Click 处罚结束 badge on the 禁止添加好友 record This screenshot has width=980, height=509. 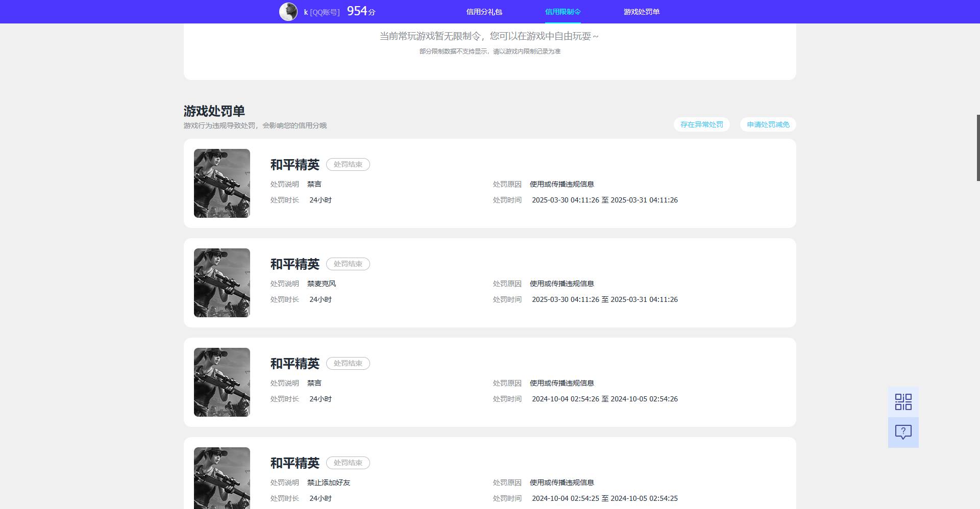click(348, 463)
